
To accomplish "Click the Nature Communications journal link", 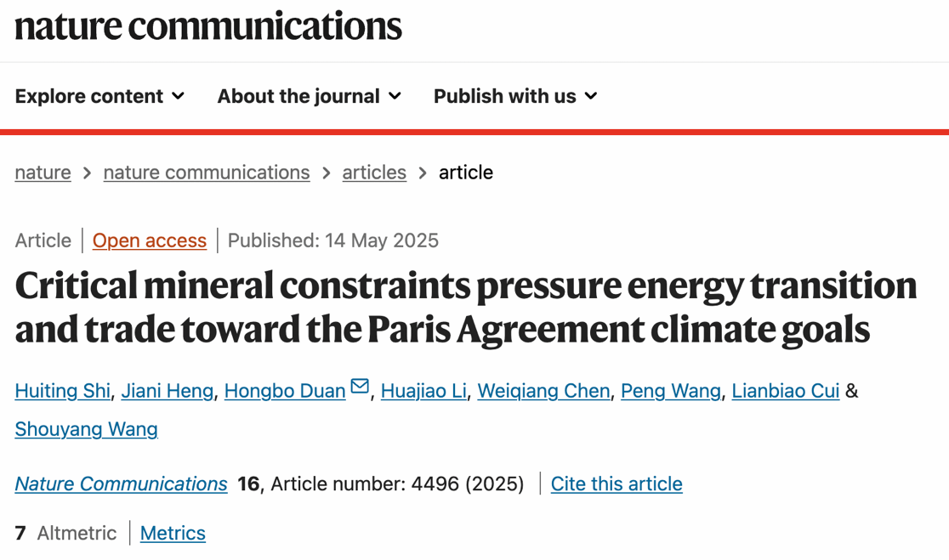I will (121, 484).
